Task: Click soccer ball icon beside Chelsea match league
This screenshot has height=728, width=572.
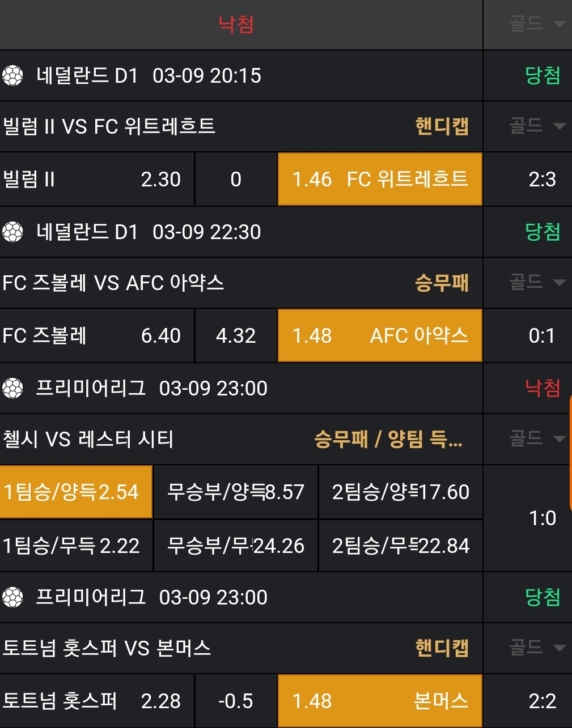Action: (12, 388)
